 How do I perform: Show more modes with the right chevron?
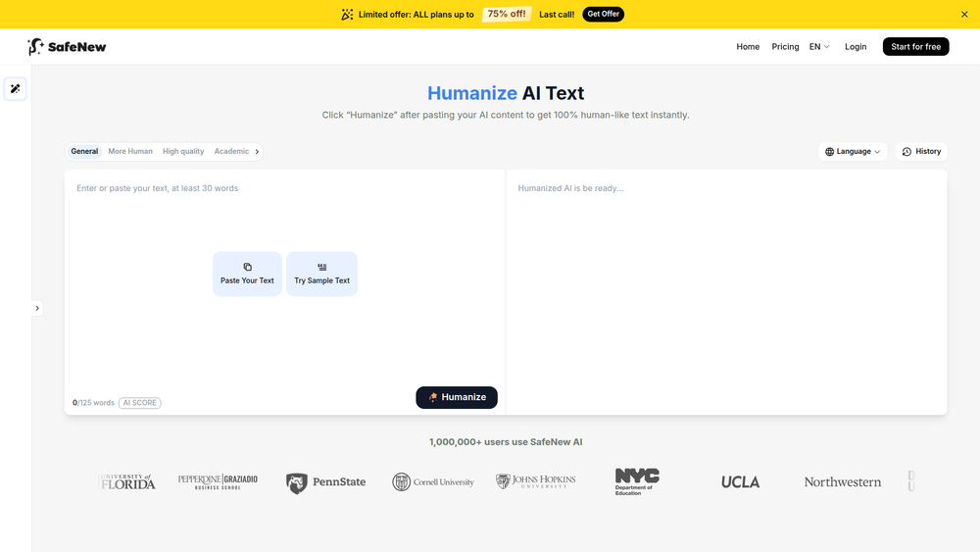click(257, 151)
